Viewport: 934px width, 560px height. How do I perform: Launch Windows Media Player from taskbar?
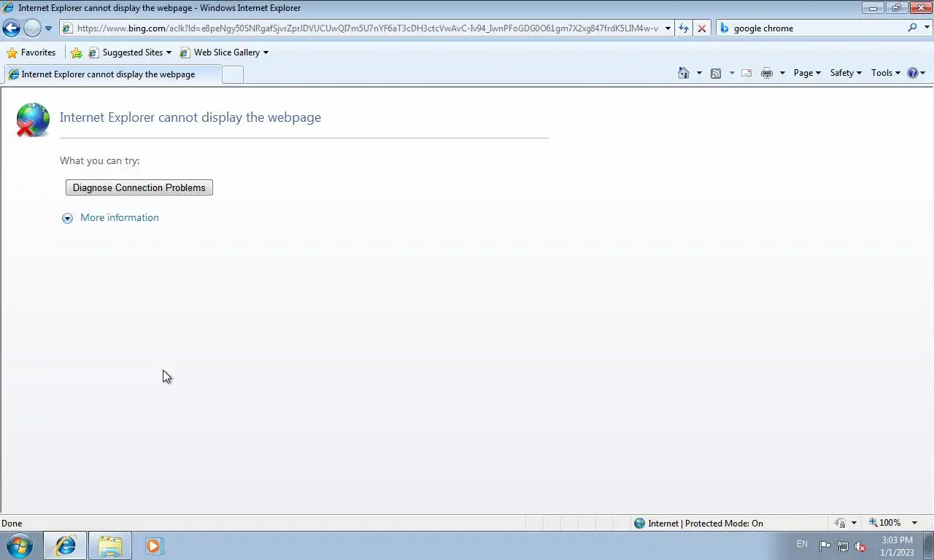pos(154,545)
